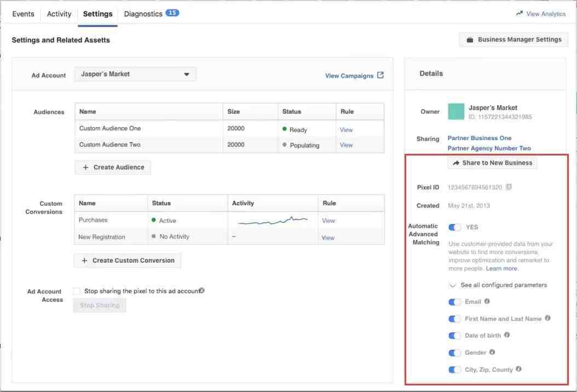Toggle the Date of birth switch

tap(454, 336)
